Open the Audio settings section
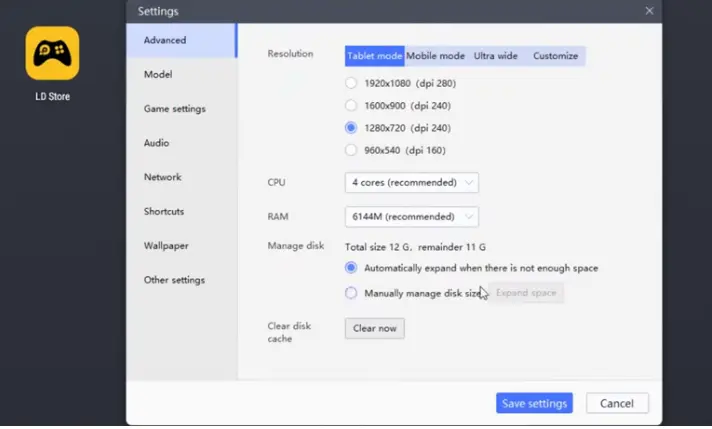This screenshot has height=429, width=712. pyautogui.click(x=156, y=143)
